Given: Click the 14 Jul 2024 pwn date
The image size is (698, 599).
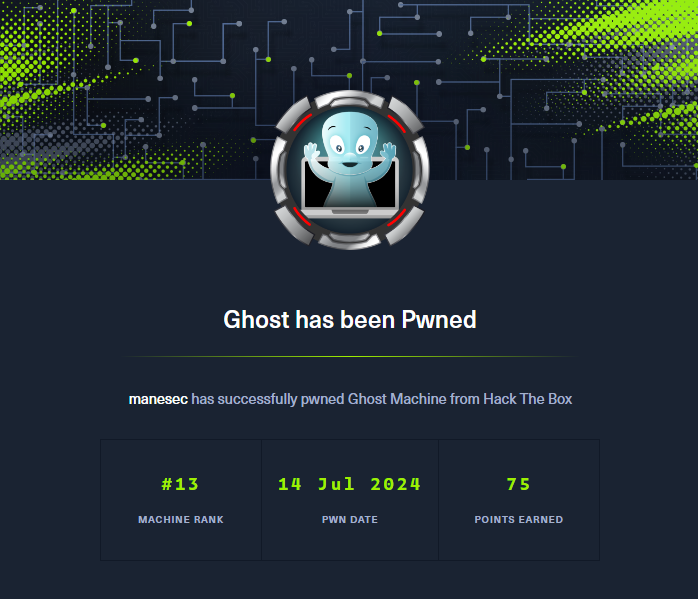Looking at the screenshot, I should click(349, 484).
